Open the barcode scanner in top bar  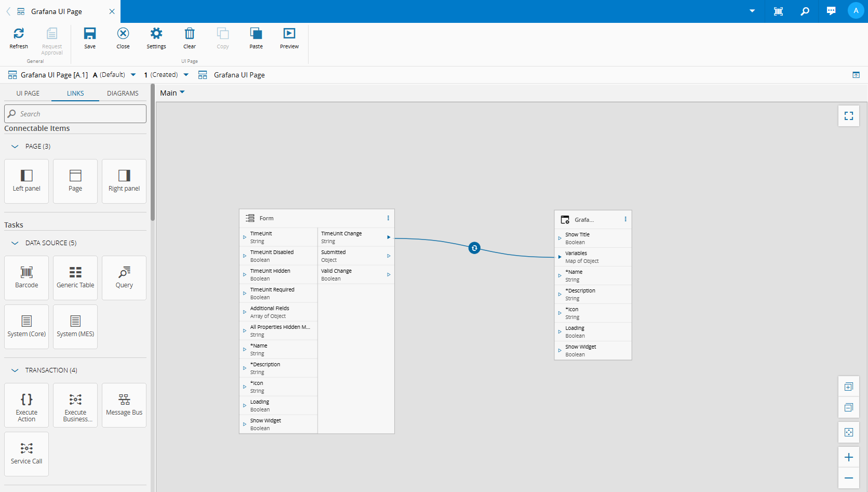click(778, 11)
